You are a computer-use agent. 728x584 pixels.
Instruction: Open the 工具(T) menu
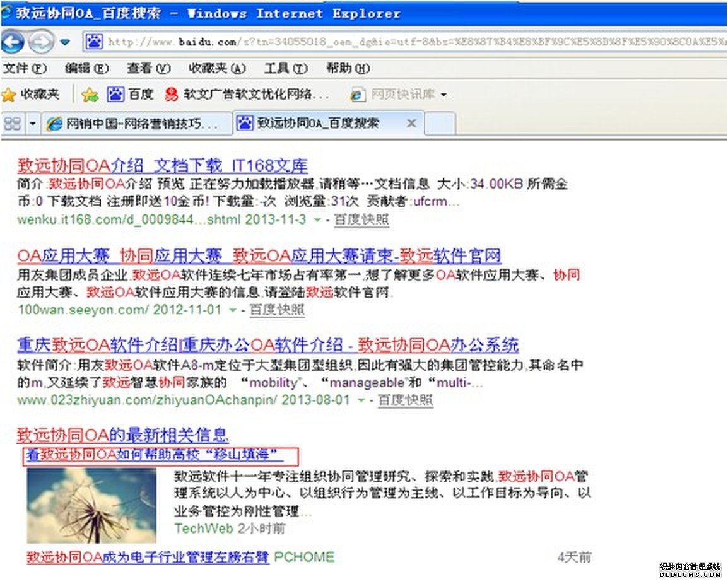(x=286, y=69)
